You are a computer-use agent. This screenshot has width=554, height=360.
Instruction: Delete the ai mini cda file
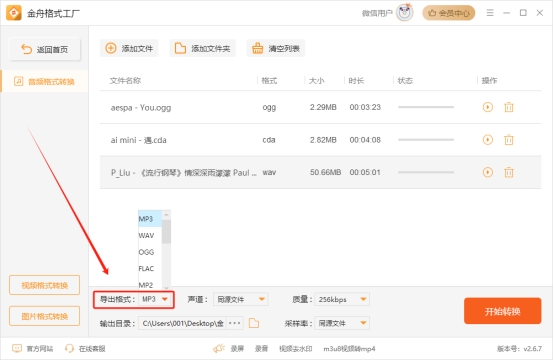(508, 140)
